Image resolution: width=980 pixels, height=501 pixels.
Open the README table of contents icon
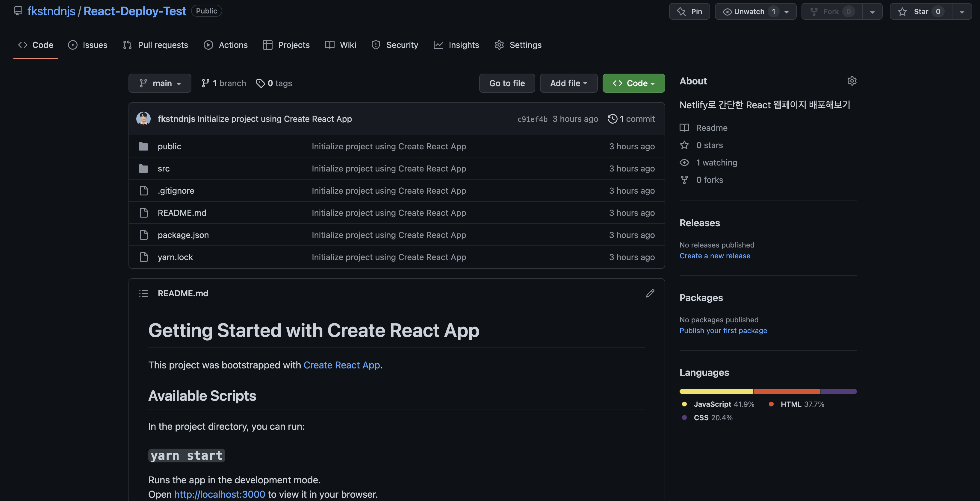coord(143,293)
